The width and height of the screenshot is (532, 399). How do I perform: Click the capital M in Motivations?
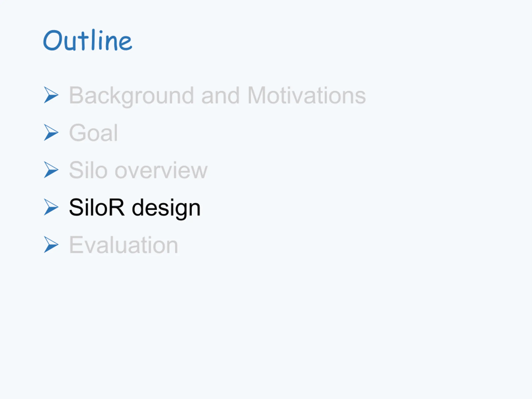coord(258,95)
